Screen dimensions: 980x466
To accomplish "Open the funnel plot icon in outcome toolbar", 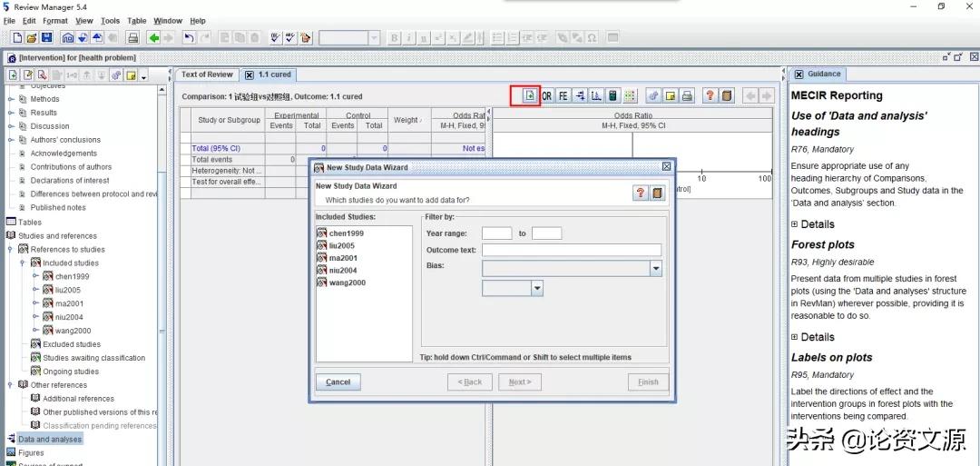I will pos(596,95).
